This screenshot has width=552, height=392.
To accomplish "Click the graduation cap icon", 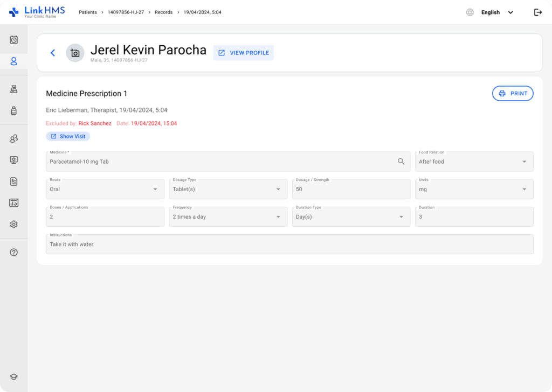I will [14, 377].
